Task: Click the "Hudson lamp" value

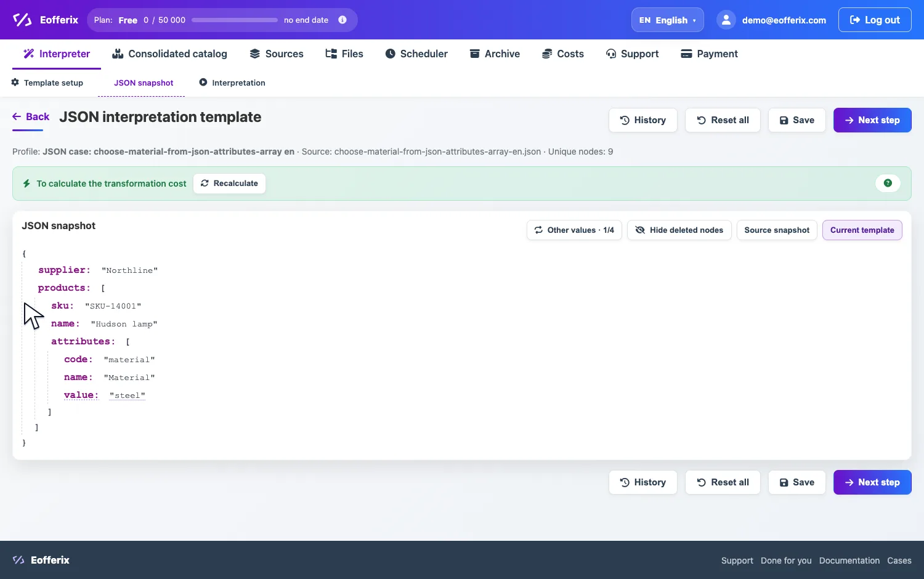Action: pyautogui.click(x=124, y=324)
